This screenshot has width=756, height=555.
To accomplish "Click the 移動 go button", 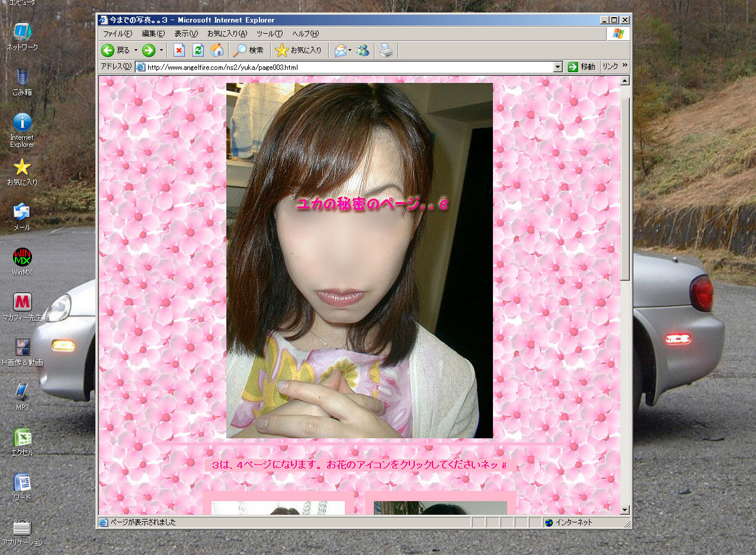I will coord(581,67).
